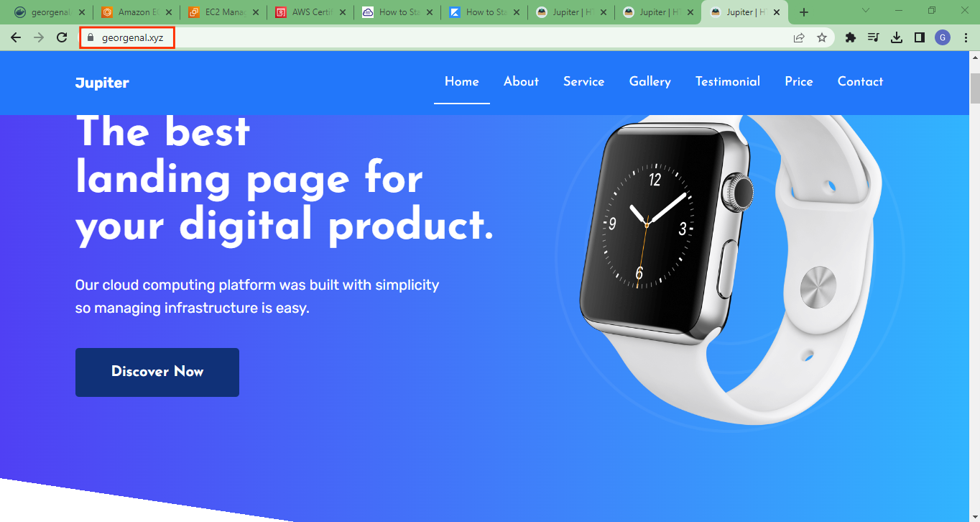
Task: Click the Discover Now button
Action: tap(157, 372)
